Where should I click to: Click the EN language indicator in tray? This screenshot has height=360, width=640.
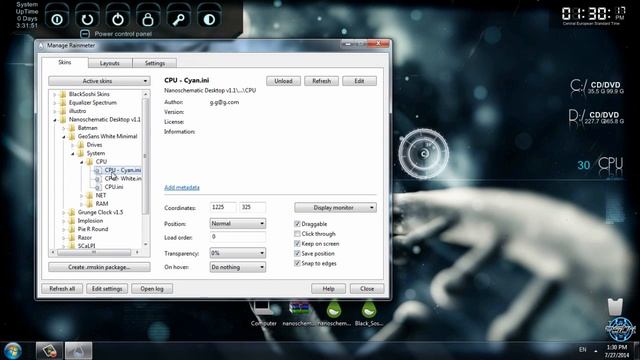pyautogui.click(x=582, y=349)
